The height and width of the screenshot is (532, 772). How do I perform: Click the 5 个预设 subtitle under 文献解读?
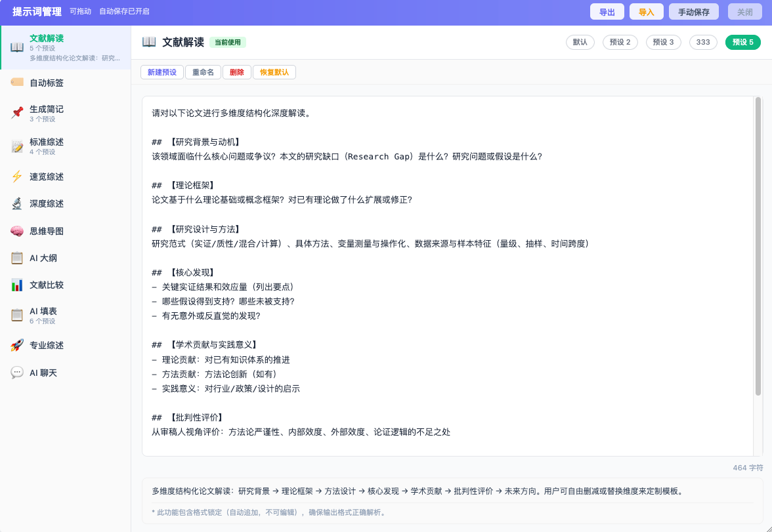(x=42, y=49)
